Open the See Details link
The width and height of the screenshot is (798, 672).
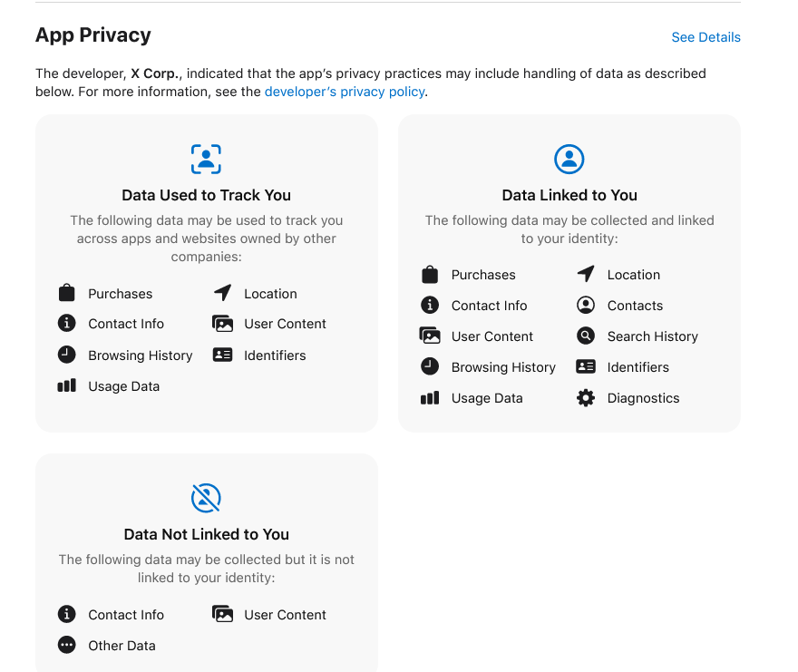(706, 37)
